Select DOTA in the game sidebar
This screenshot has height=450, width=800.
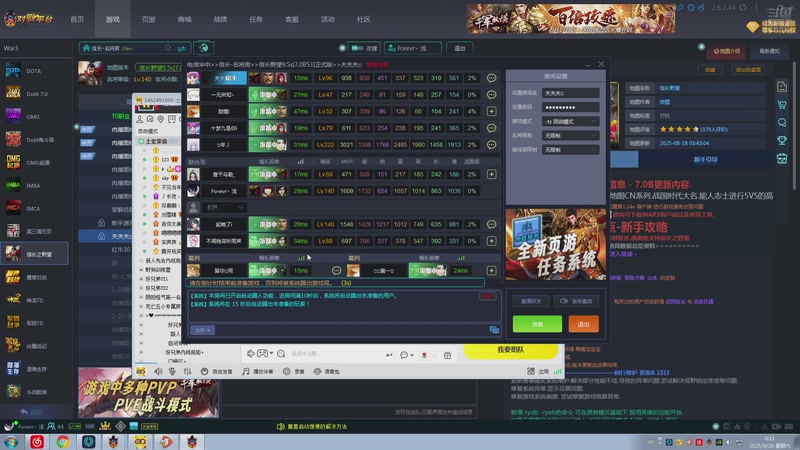coord(34,71)
